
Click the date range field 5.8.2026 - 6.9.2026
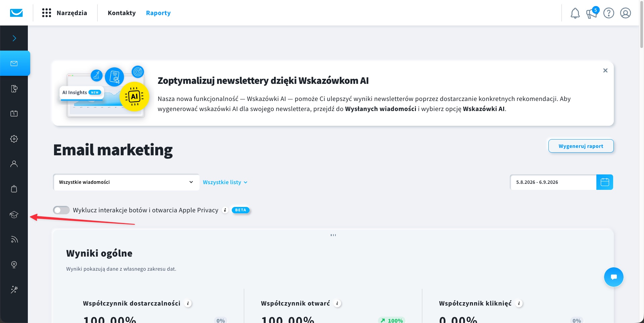pos(553,182)
